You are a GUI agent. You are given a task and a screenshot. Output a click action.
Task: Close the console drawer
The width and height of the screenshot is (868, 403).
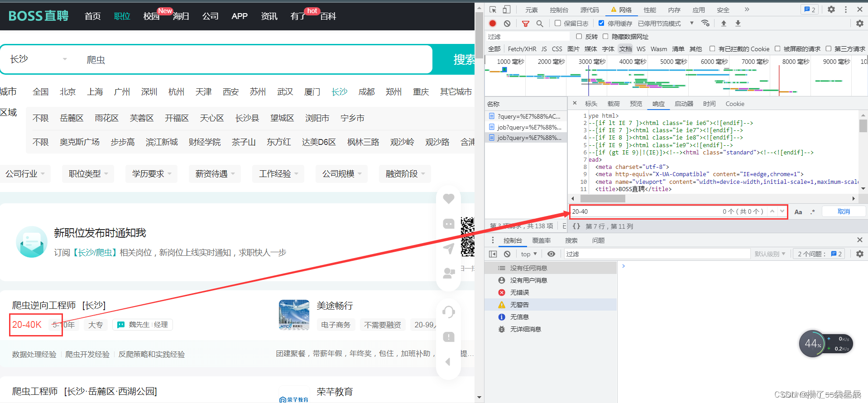click(860, 240)
